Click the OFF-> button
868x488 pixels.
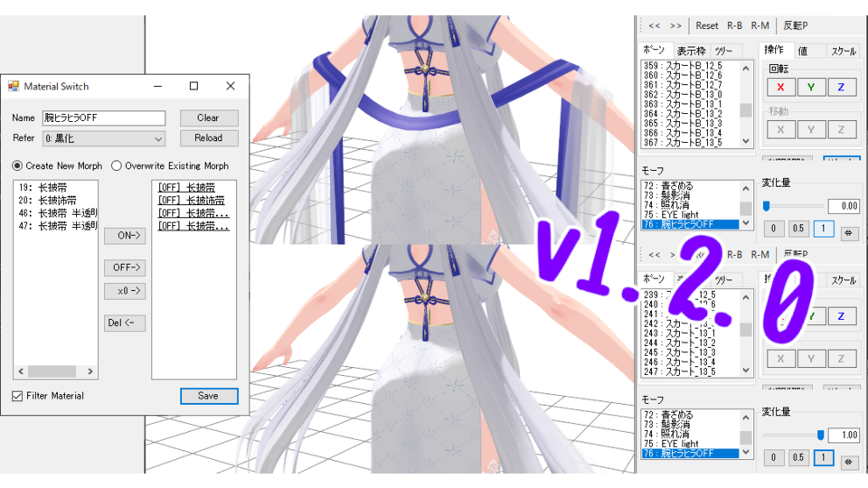[x=125, y=267]
